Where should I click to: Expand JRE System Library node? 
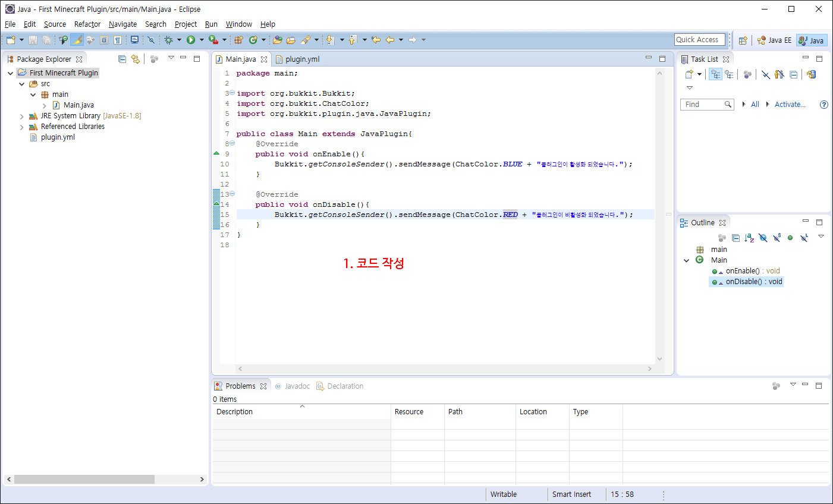coord(22,116)
